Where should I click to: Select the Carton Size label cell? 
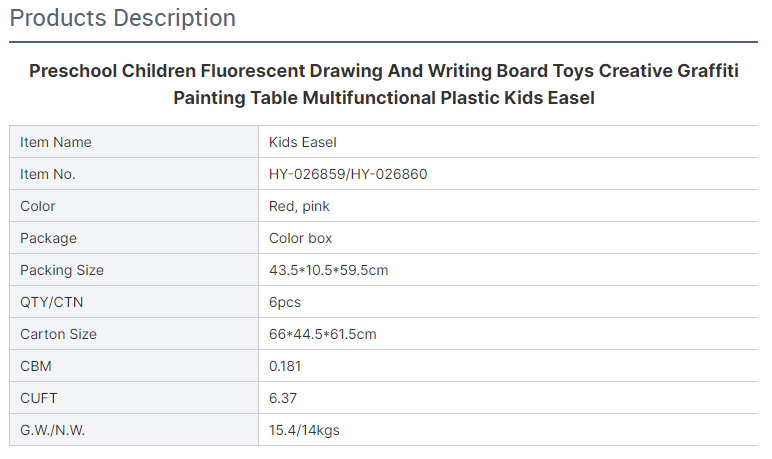pyautogui.click(x=134, y=334)
